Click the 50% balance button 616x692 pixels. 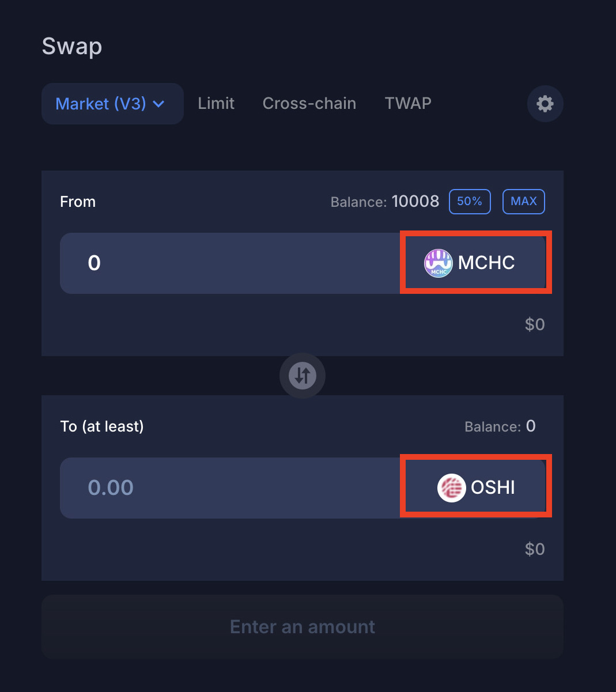click(x=469, y=202)
